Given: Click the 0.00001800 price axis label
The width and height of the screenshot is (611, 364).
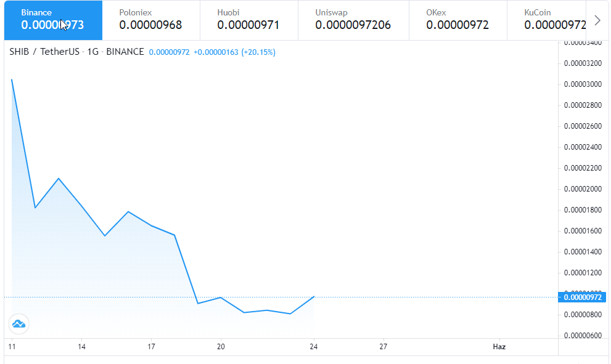Looking at the screenshot, I should (583, 210).
